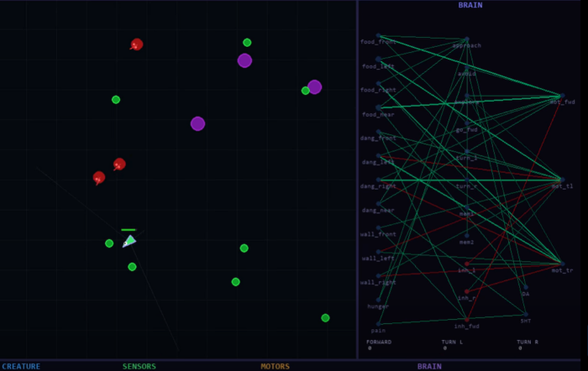Click the TURN R motor readout
Image resolution: width=588 pixels, height=371 pixels.
(528, 344)
